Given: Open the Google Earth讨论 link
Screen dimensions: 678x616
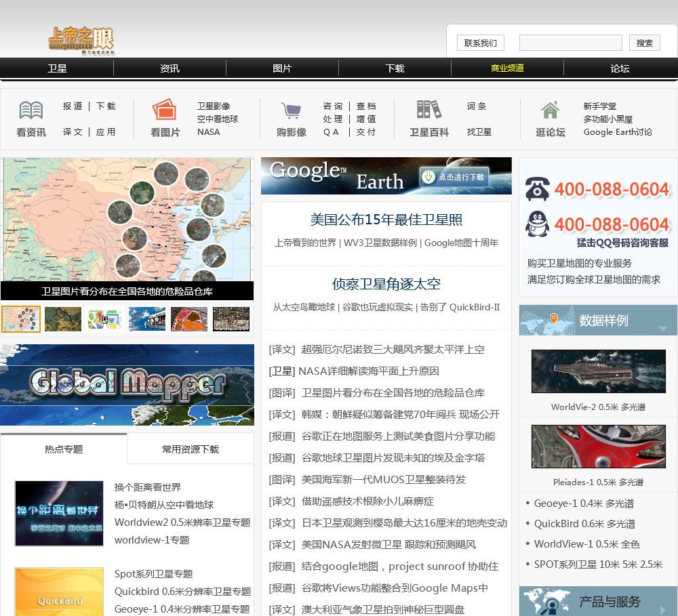Looking at the screenshot, I should coord(618,132).
